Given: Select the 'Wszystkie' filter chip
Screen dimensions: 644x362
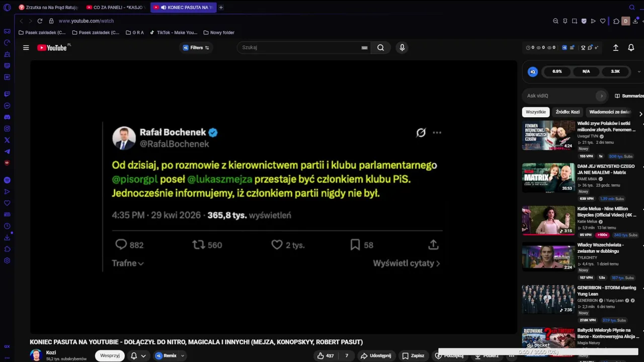Looking at the screenshot, I should pos(536,112).
